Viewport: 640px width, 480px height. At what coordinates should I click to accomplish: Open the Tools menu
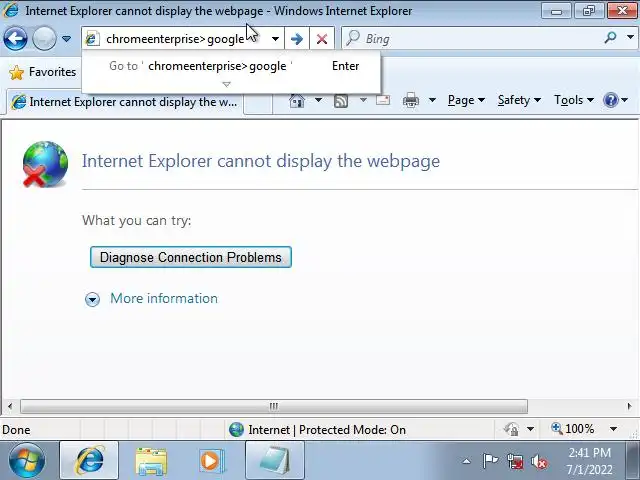point(573,100)
